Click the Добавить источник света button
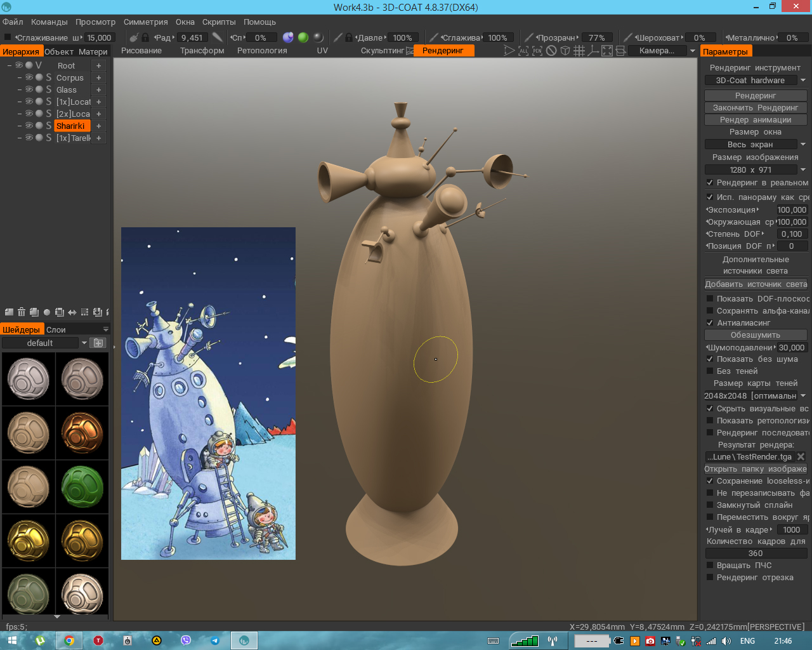This screenshot has width=812, height=650. (x=755, y=284)
